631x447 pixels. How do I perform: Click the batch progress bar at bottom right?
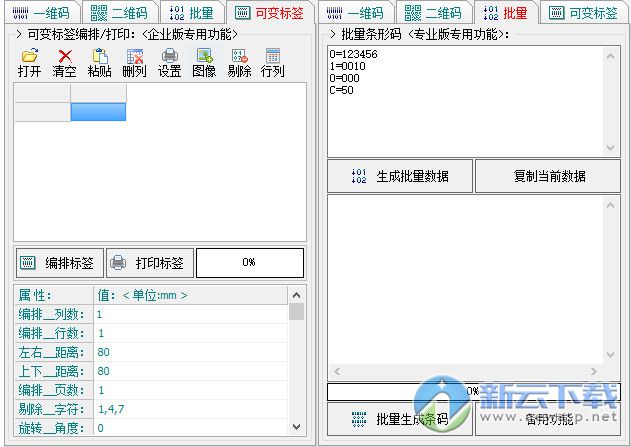pyautogui.click(x=474, y=391)
